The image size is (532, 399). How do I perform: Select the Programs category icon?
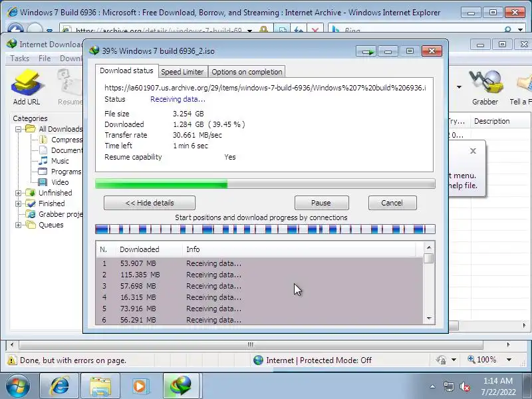point(43,172)
